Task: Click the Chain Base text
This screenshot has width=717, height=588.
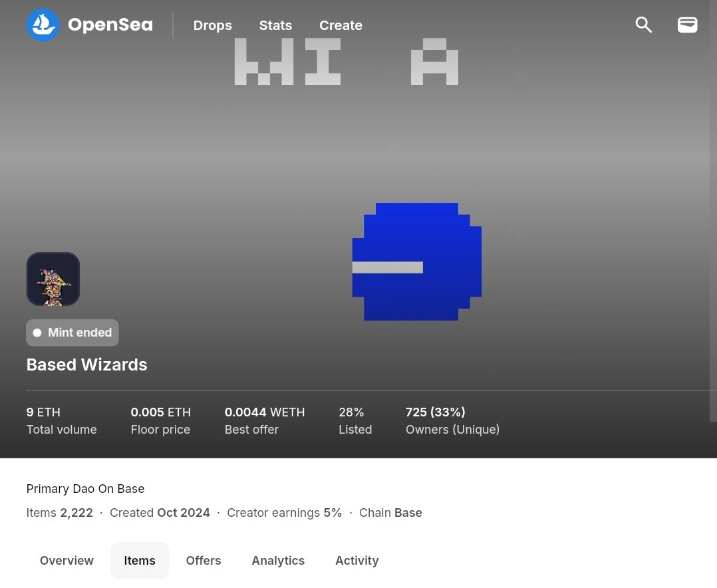Action: [x=390, y=513]
